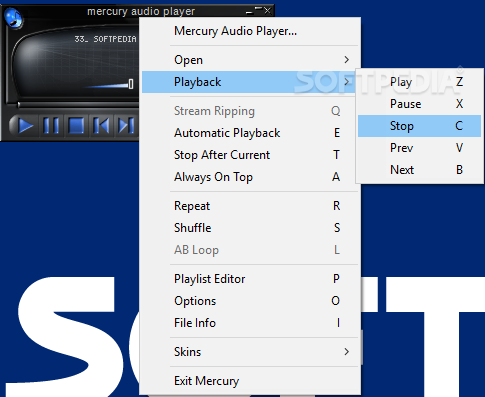Select Stop in the Playback submenu
Screen dimensions: 485x397
pos(419,126)
